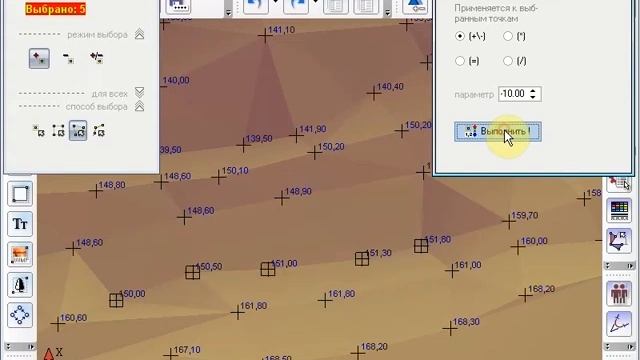Open the raster image insert tool
The image size is (640, 360).
20,254
